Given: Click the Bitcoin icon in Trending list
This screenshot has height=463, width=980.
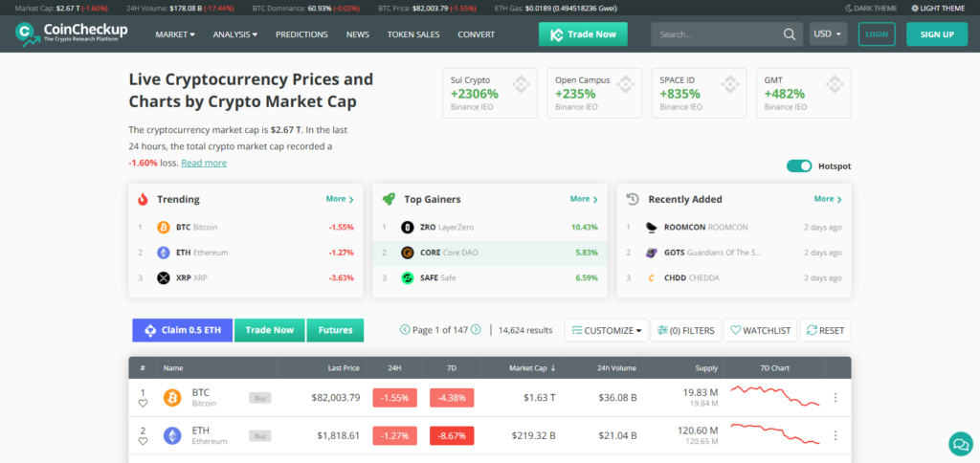Looking at the screenshot, I should click(163, 228).
